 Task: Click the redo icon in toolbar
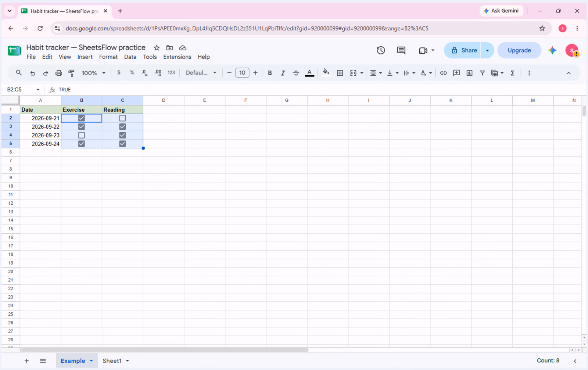[x=46, y=73]
